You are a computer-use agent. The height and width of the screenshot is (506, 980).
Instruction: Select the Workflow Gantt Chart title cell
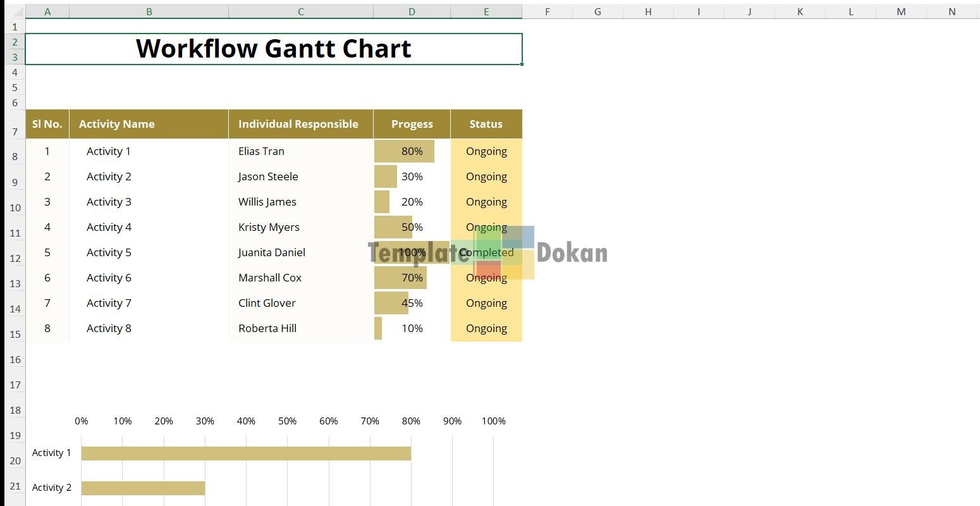pos(273,49)
